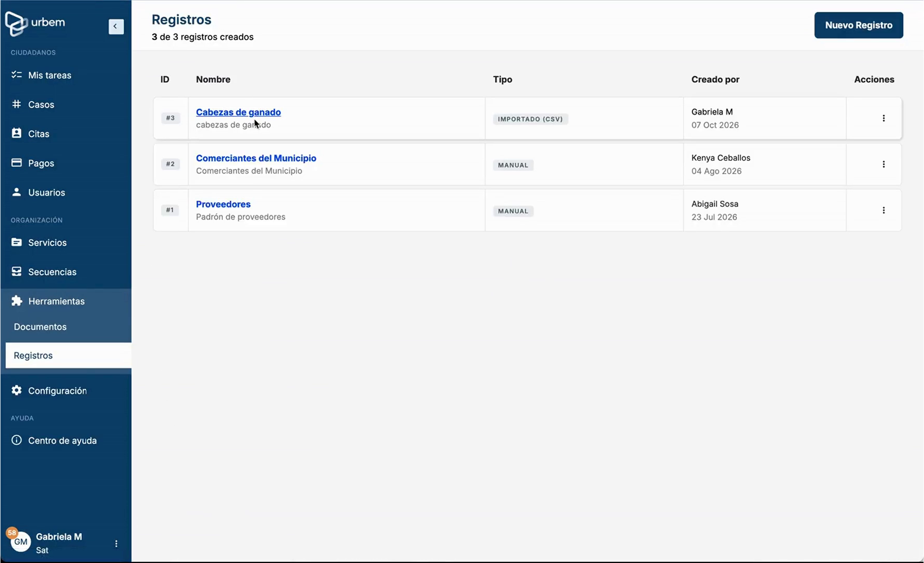Image resolution: width=924 pixels, height=563 pixels.
Task: Click the #3 ID badge
Action: pyautogui.click(x=171, y=118)
